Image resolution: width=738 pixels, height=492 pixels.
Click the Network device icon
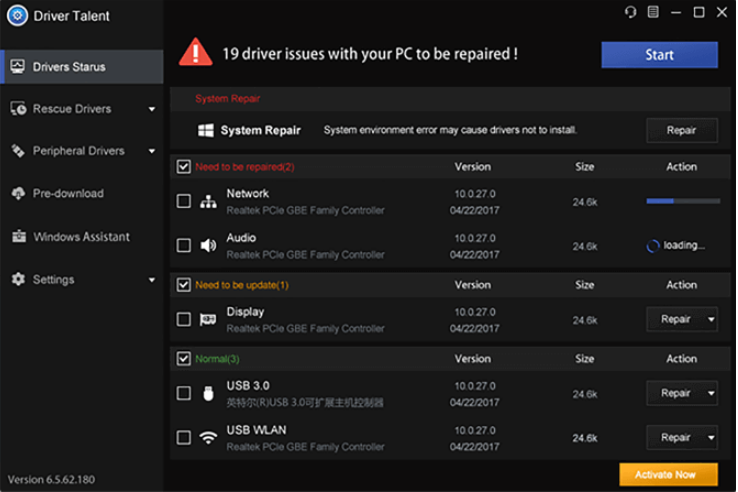point(208,202)
